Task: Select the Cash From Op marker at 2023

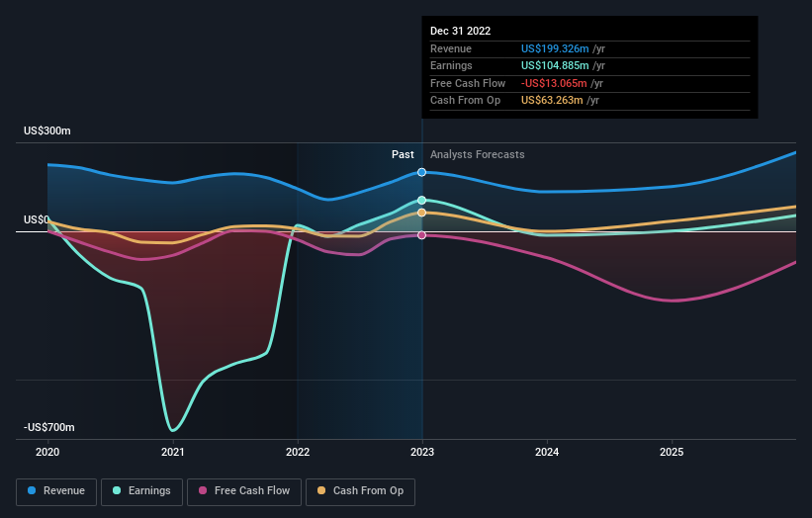Action: pyautogui.click(x=422, y=213)
